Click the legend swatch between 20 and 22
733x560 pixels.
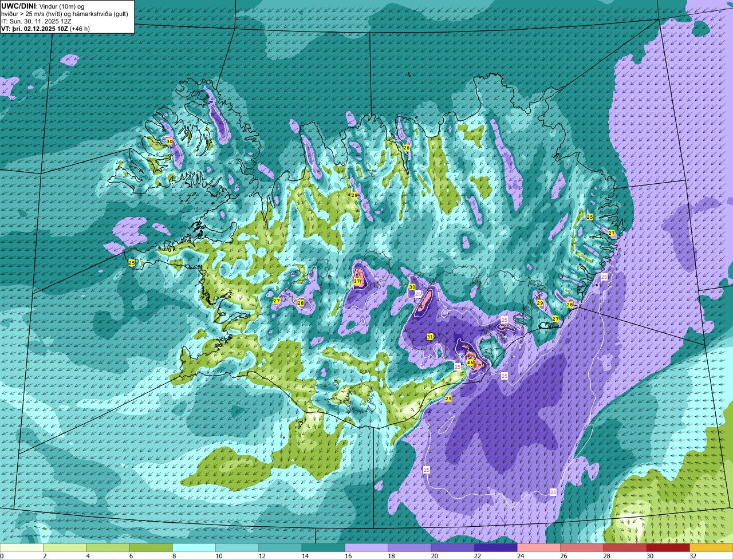[452, 547]
